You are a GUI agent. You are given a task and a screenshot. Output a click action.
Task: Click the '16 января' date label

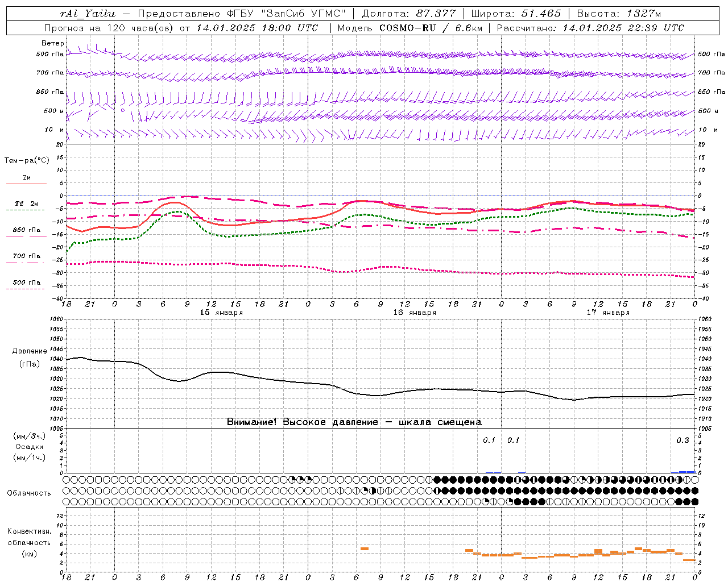(415, 313)
